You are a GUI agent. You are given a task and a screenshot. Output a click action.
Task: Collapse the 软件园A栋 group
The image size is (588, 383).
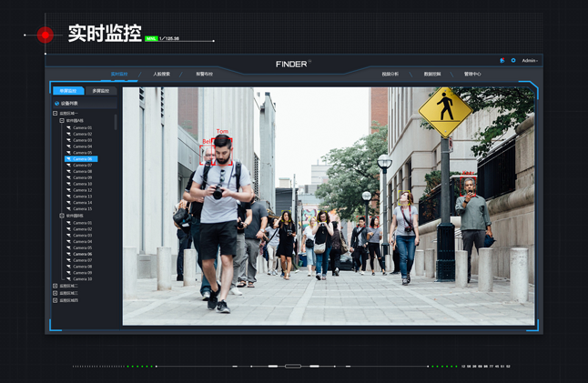pos(62,120)
